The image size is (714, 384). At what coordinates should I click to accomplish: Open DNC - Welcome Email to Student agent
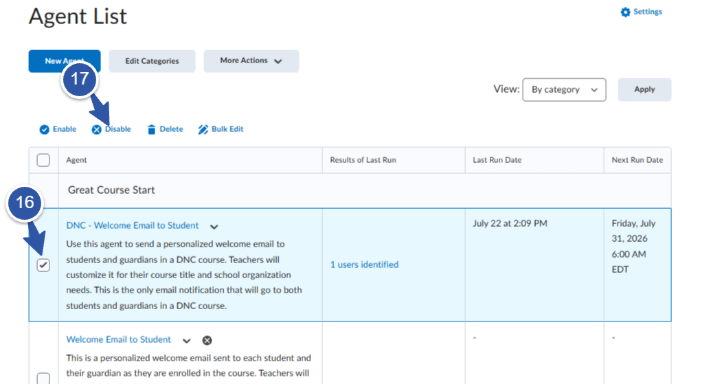click(x=133, y=225)
